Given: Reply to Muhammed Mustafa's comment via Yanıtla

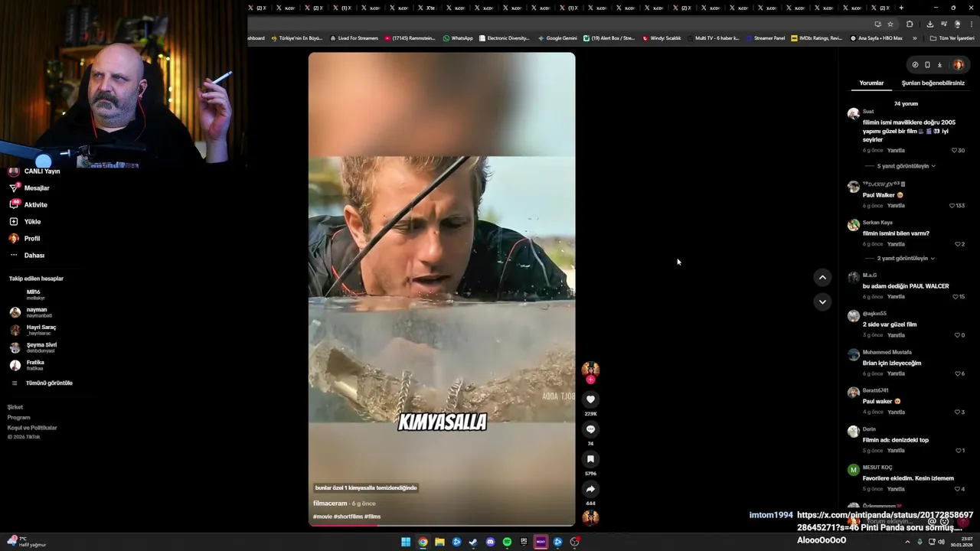Looking at the screenshot, I should 895,374.
